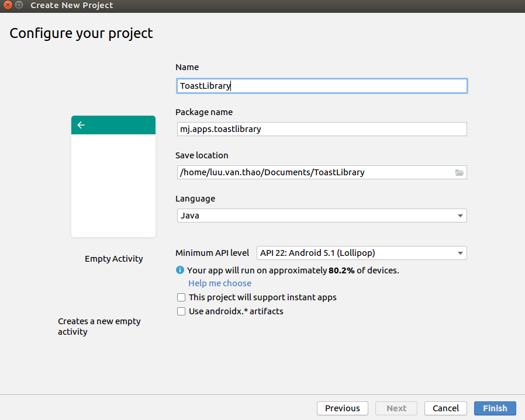525x420 pixels.
Task: Click the Cancel button
Action: [x=446, y=408]
